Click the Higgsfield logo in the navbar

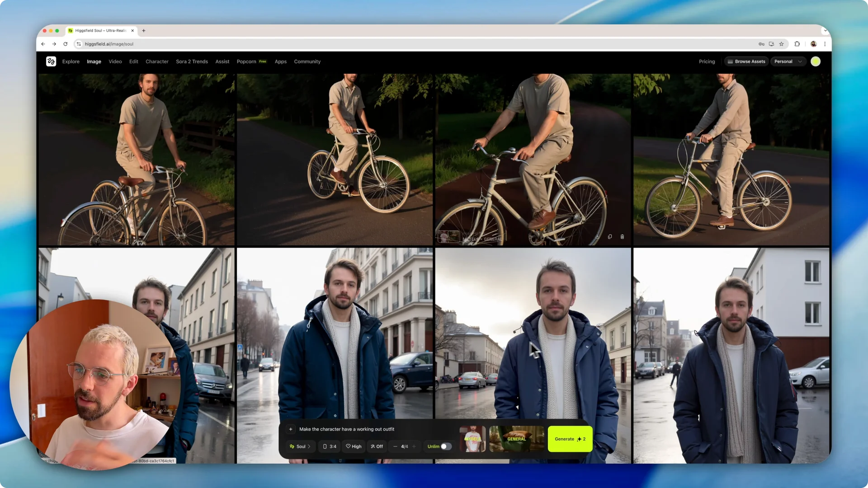coord(51,61)
